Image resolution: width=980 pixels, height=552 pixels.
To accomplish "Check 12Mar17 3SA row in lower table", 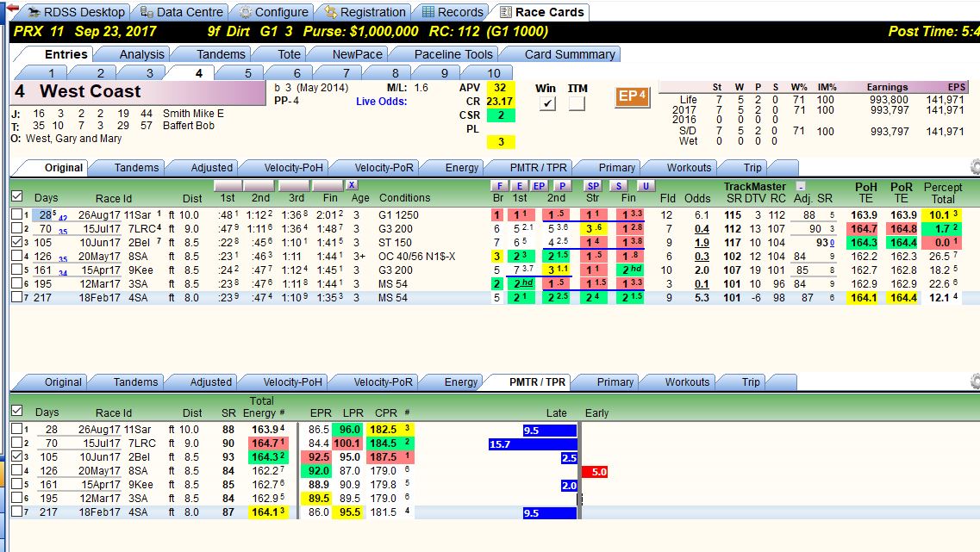I will 17,498.
